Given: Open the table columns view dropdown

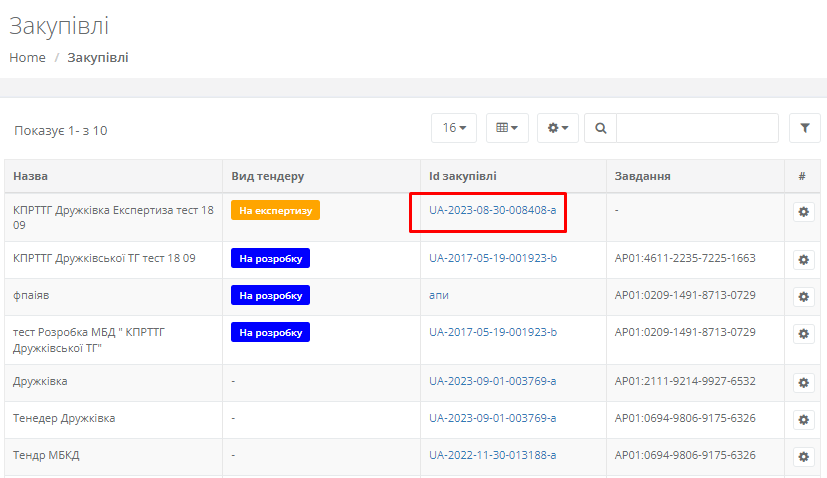Looking at the screenshot, I should tap(507, 128).
